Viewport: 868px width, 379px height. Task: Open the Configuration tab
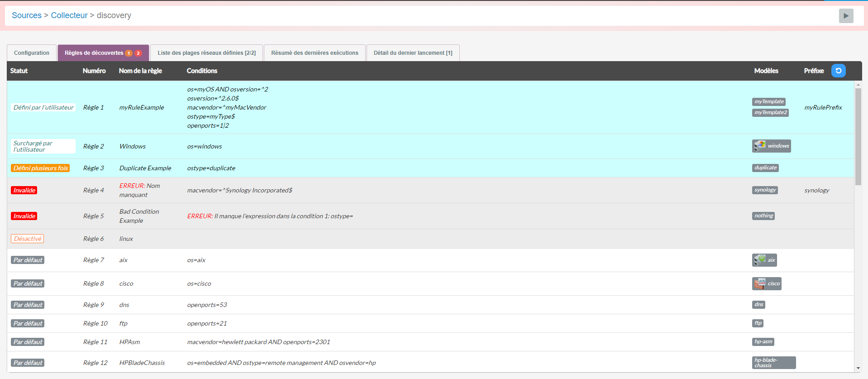[32, 53]
